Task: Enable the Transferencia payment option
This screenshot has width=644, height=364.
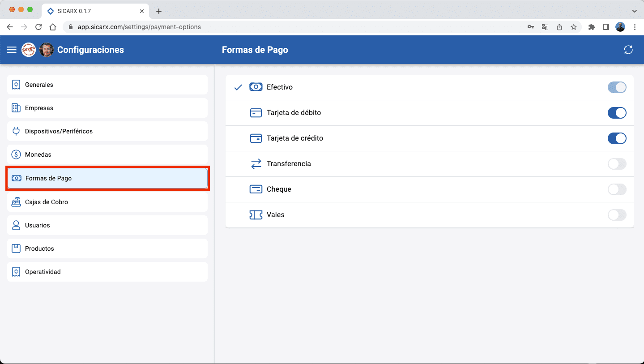Action: point(617,164)
